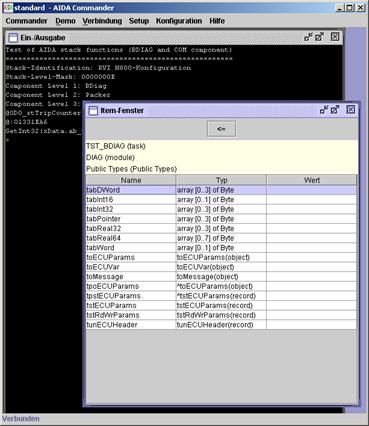369x426 pixels.
Task: Select the tabInt16 row
Action: [x=221, y=200]
